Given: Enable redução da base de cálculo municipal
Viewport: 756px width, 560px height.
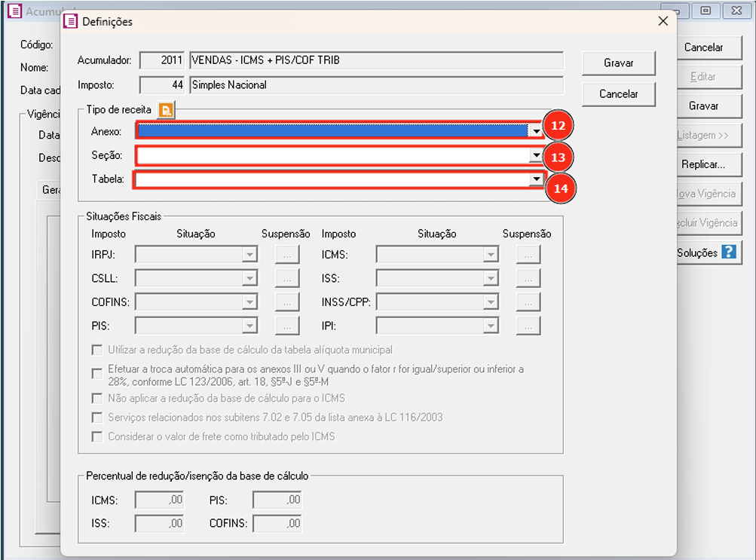Looking at the screenshot, I should [x=96, y=350].
